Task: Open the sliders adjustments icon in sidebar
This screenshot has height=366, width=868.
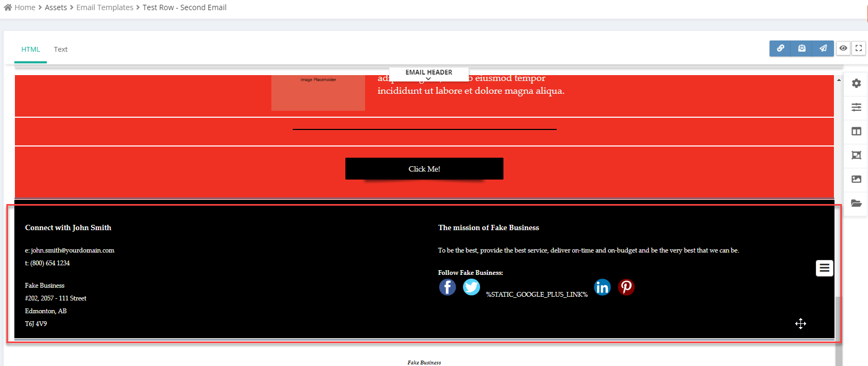Action: 856,107
